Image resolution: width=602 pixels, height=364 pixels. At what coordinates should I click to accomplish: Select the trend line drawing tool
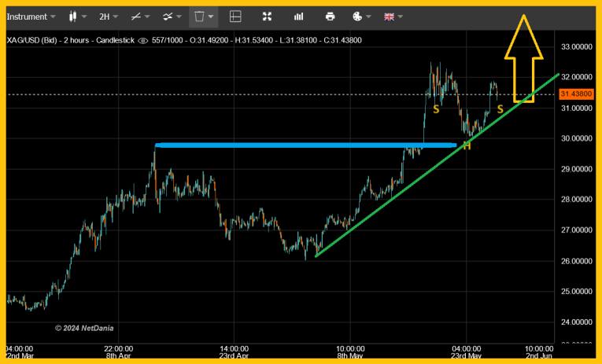click(x=136, y=17)
